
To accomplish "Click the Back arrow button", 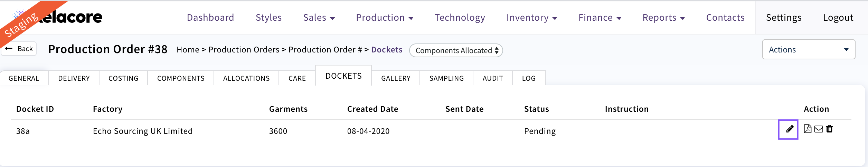I will pyautogui.click(x=19, y=49).
